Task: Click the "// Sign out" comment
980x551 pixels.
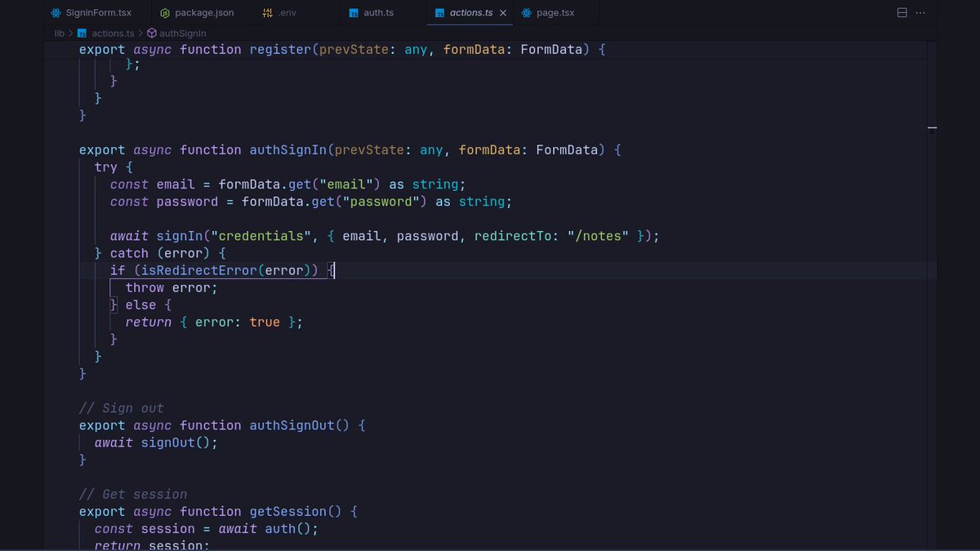Action: click(x=122, y=408)
